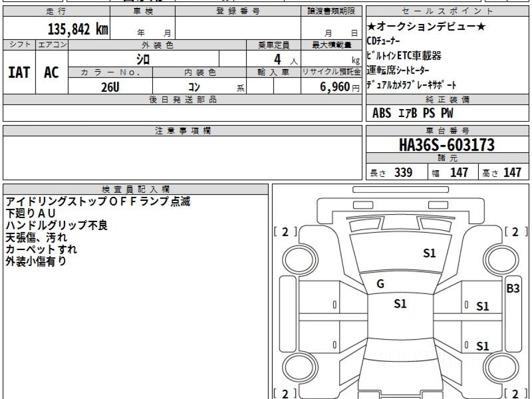The height and width of the screenshot is (399, 532).
Task: Select the 下廻りAU note
Action: 31,213
